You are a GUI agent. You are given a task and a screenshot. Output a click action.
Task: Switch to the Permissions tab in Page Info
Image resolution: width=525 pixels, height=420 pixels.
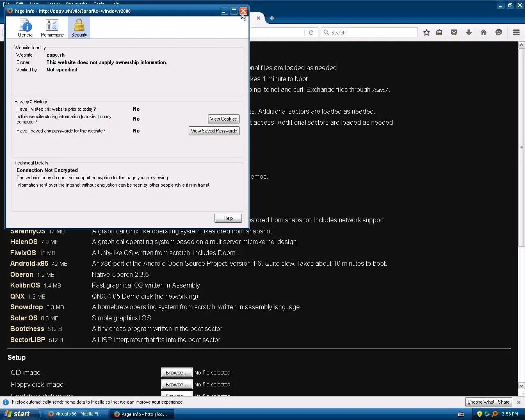point(52,28)
